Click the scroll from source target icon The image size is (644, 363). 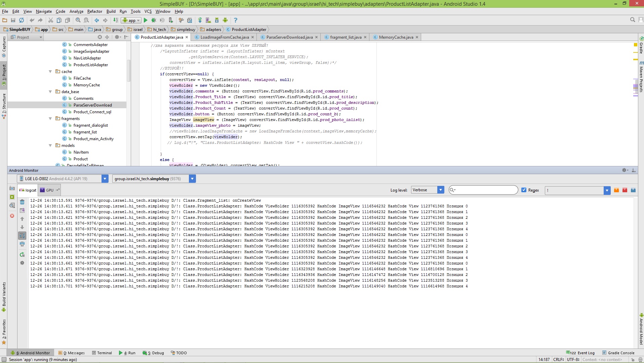point(100,37)
